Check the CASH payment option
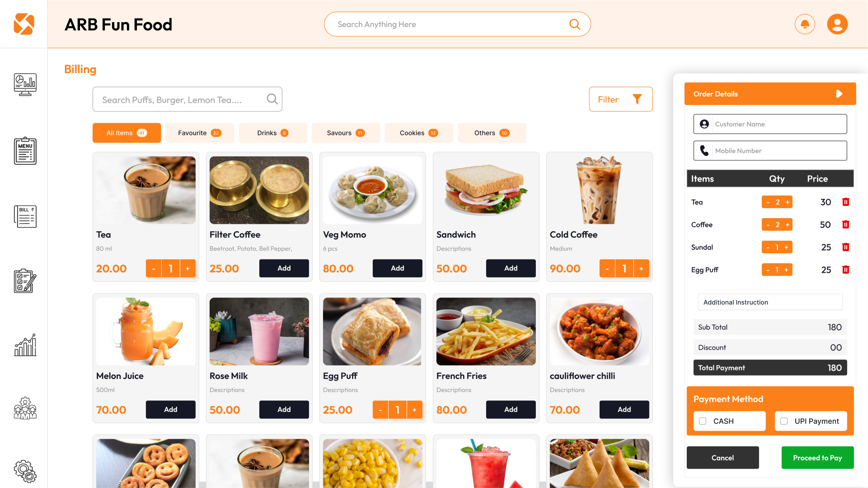The width and height of the screenshot is (868, 488). pos(703,421)
